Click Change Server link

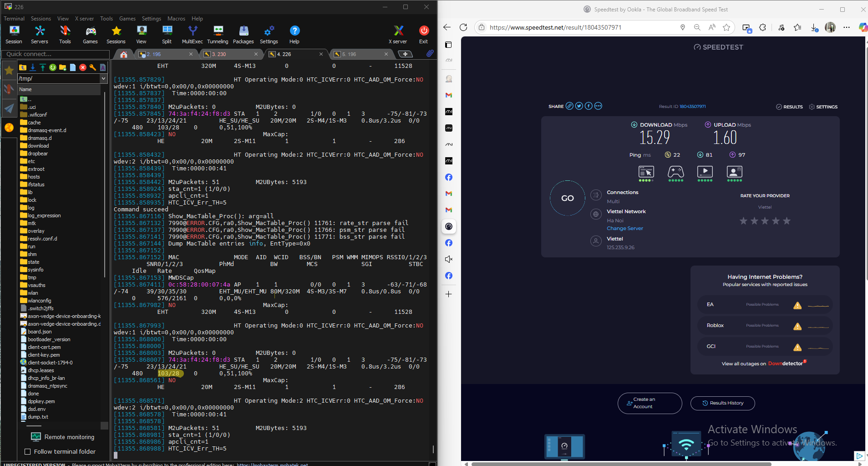pyautogui.click(x=624, y=228)
